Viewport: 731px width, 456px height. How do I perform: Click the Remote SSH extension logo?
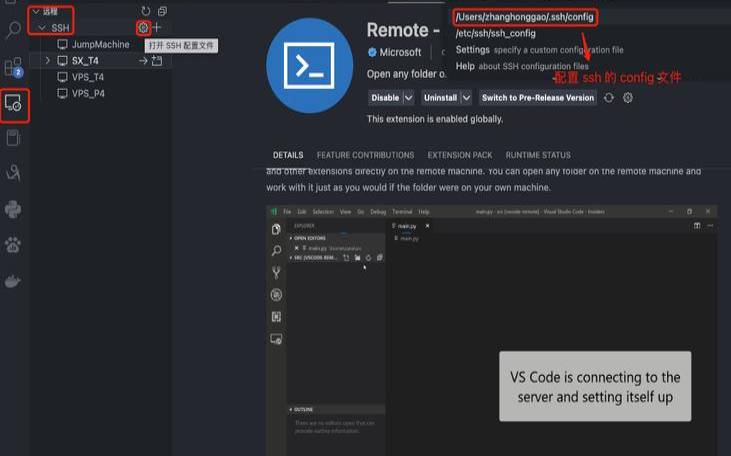click(310, 66)
